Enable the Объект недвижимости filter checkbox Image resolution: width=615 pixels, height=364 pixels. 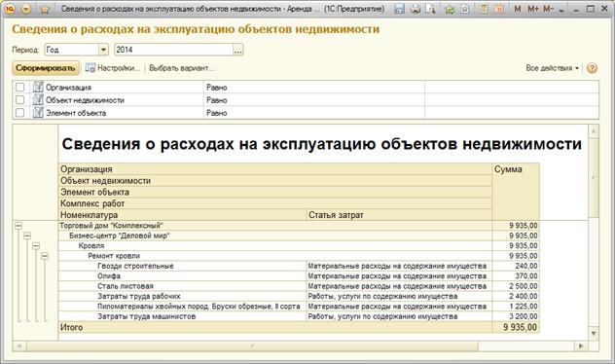click(20, 100)
